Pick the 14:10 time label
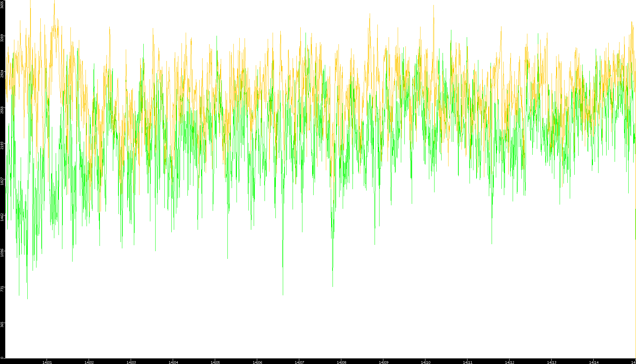636x364 pixels. [x=425, y=362]
